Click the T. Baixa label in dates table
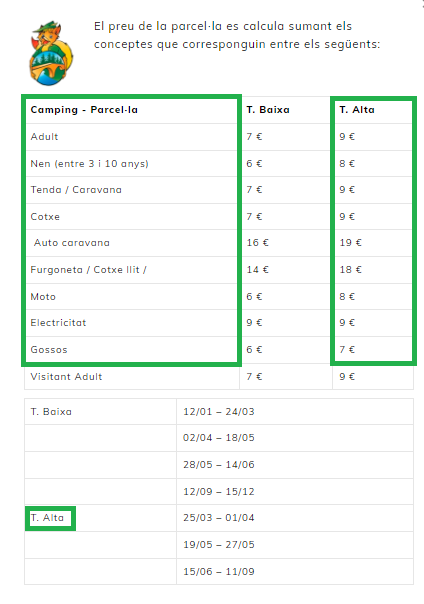 pyautogui.click(x=51, y=412)
